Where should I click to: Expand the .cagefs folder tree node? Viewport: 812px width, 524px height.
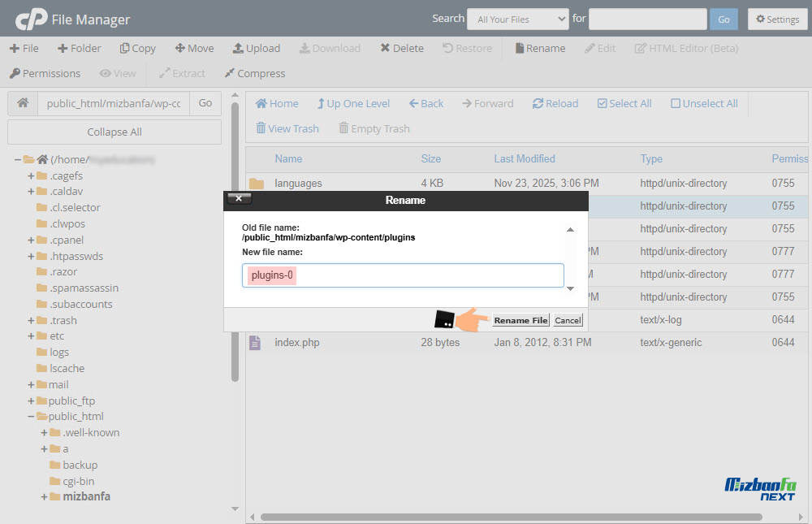[31, 175]
